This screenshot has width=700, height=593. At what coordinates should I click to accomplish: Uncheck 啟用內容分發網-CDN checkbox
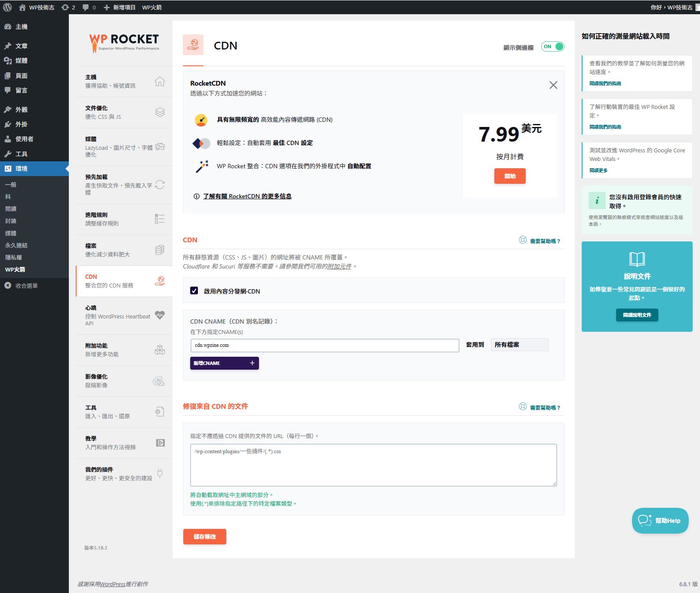pos(194,291)
